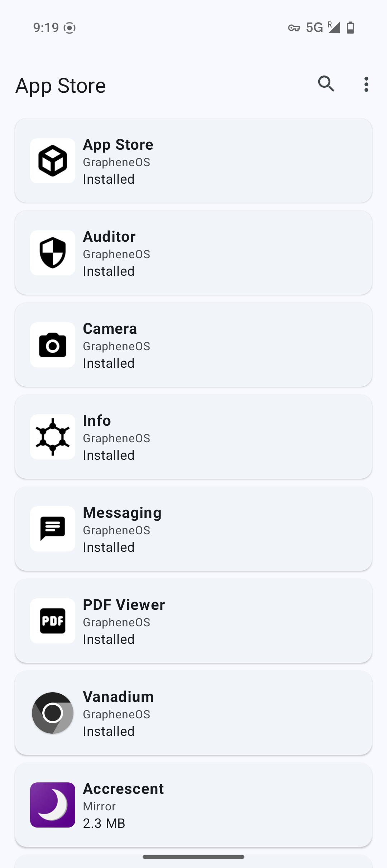Viewport: 387px width, 868px height.
Task: Open the three-dot overflow menu
Action: coord(366,85)
